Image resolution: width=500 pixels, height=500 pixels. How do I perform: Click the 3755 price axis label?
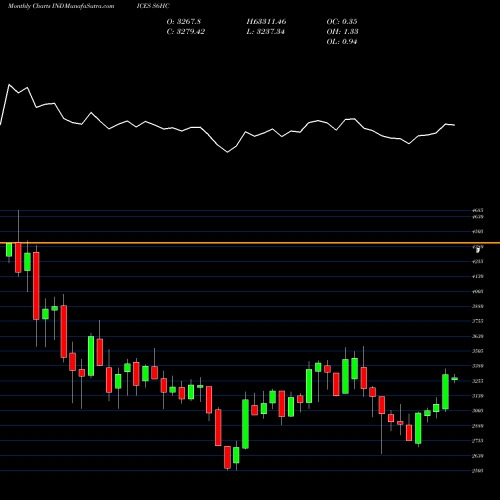(x=478, y=321)
